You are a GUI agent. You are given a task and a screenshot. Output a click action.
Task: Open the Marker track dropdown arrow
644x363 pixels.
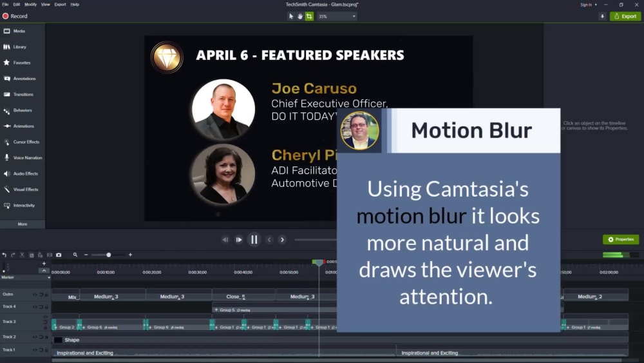pos(49,277)
